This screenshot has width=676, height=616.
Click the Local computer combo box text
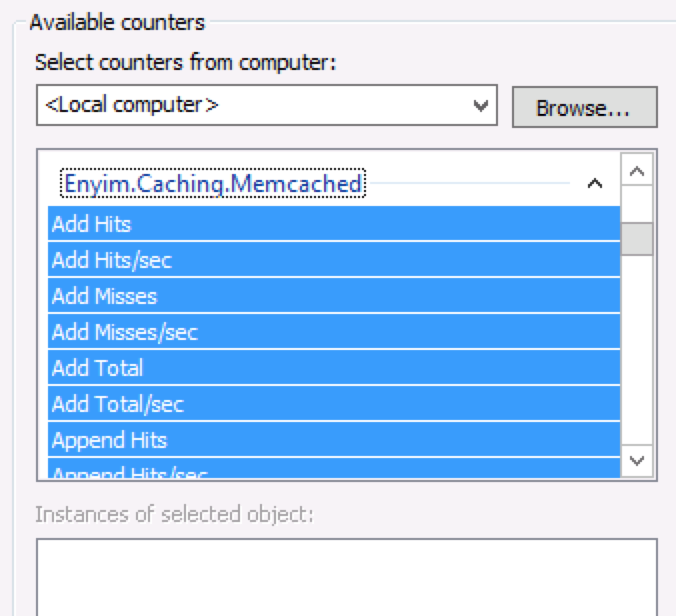click(250, 105)
